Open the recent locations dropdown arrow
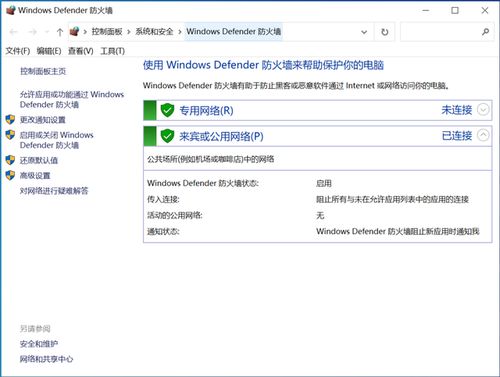 [47, 32]
